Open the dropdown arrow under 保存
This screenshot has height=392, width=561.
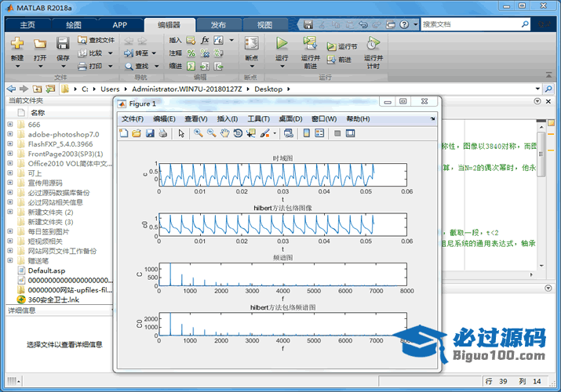(63, 66)
